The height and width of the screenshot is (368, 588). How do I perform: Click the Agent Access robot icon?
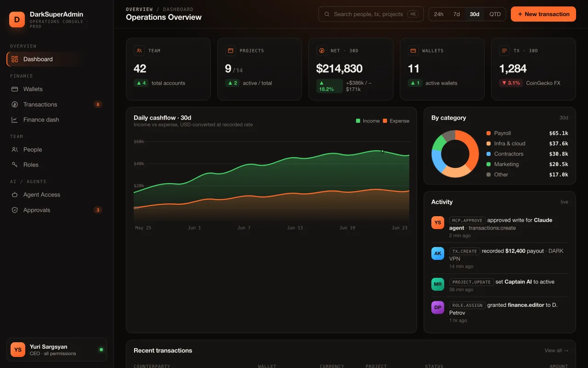[15, 195]
